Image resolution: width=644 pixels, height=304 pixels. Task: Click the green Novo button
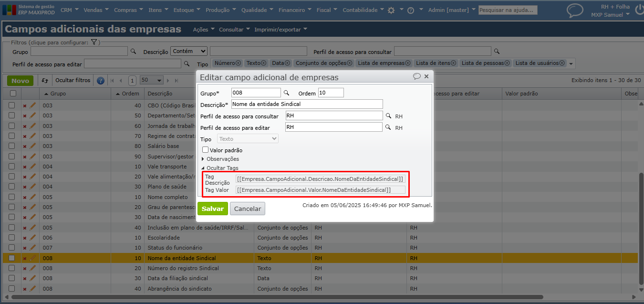(21, 81)
